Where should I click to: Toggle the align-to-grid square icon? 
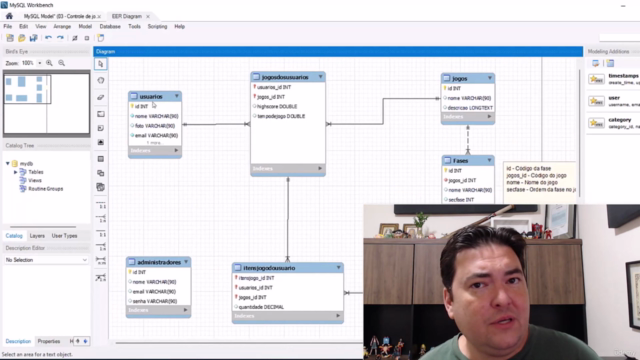click(x=87, y=38)
